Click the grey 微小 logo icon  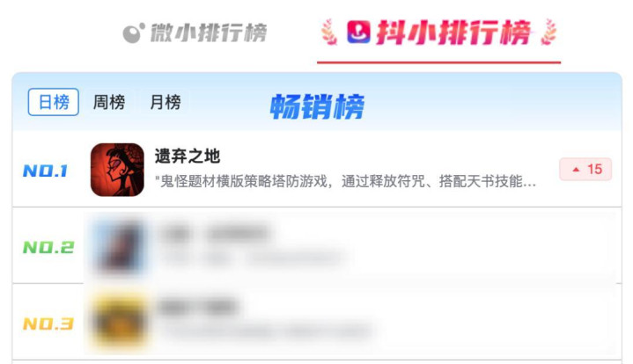pos(134,33)
